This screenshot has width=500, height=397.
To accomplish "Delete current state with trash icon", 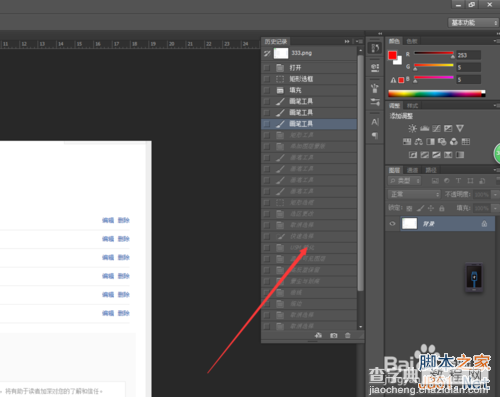I will 348,335.
